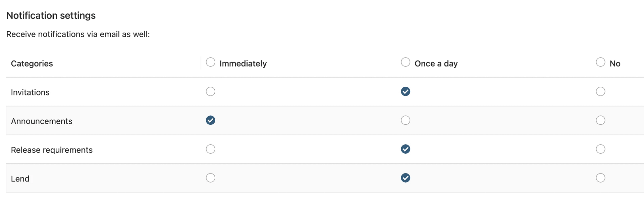
Task: Click checked Immediately for Announcements
Action: pos(210,120)
